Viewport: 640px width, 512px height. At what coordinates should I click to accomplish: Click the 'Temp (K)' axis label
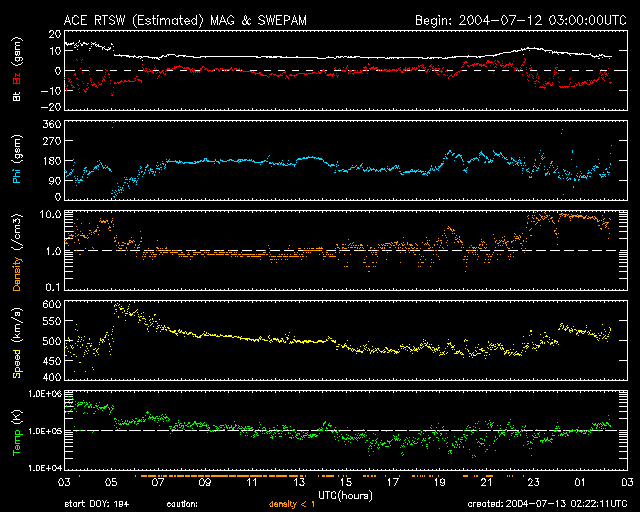17,433
